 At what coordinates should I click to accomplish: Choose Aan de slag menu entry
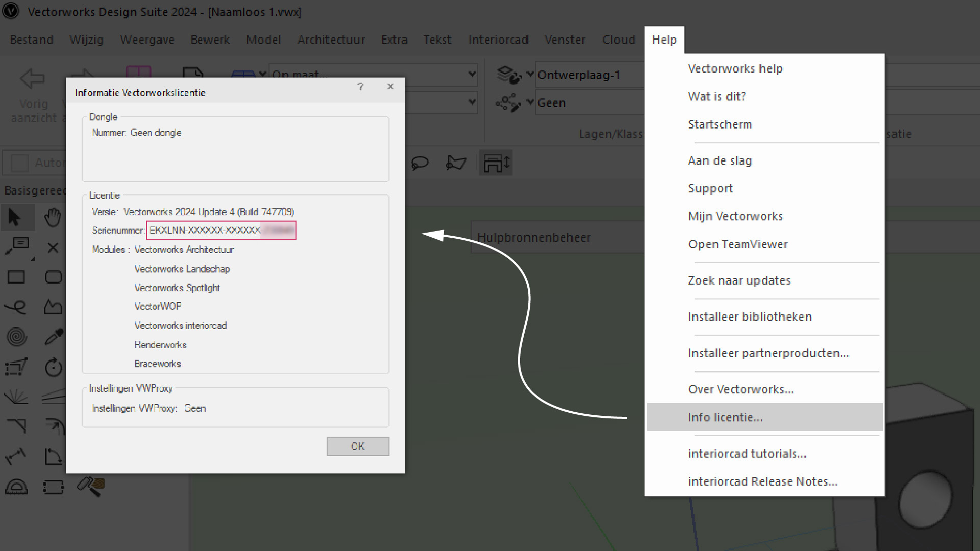click(765, 161)
